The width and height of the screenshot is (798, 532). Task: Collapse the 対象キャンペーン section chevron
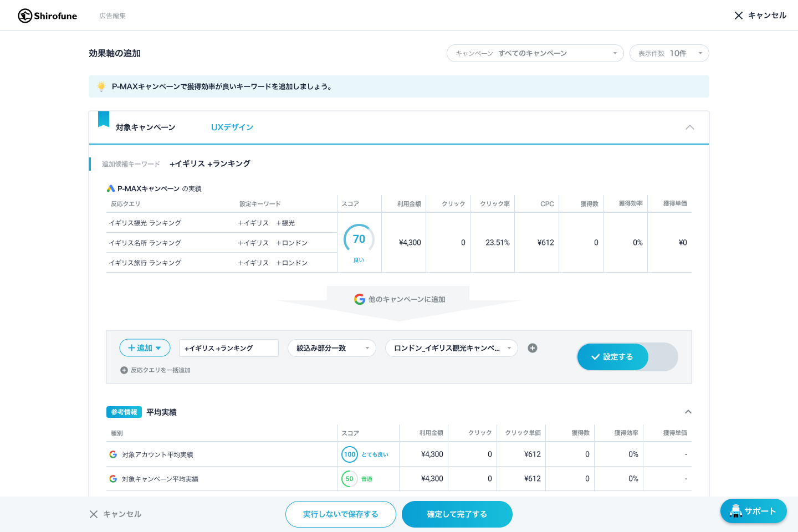tap(690, 127)
